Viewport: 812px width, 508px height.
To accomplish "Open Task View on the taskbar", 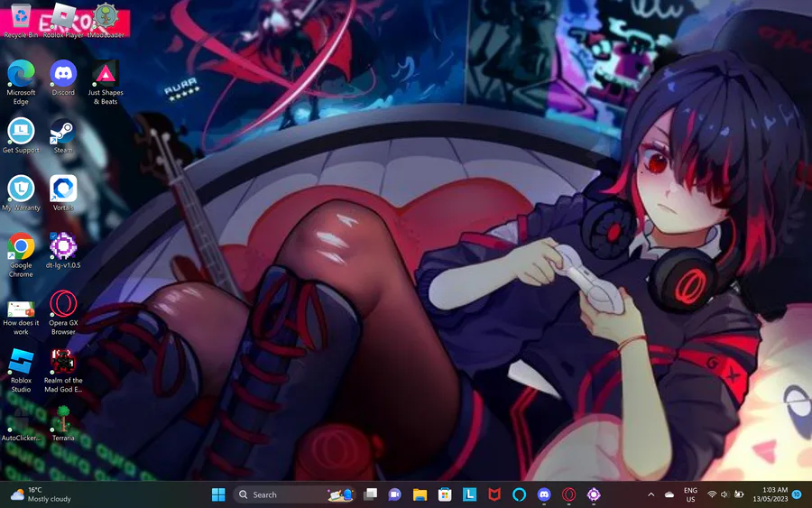I will coord(370,495).
